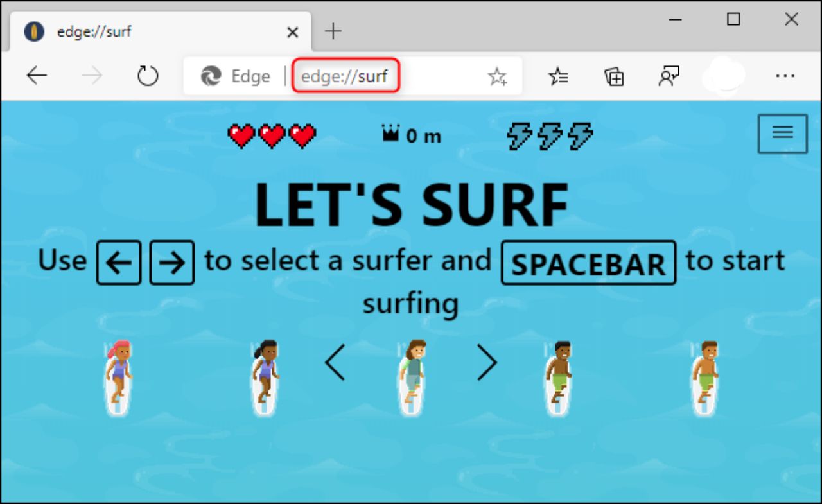
Task: Close the edge://surf tab
Action: 292,31
